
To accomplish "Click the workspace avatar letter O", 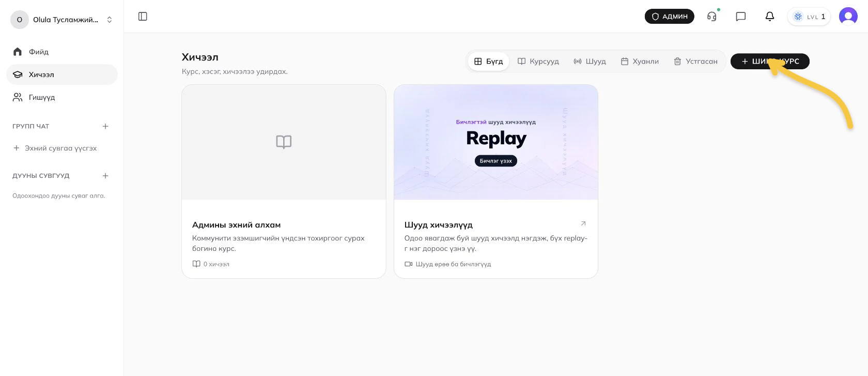I will 20,20.
